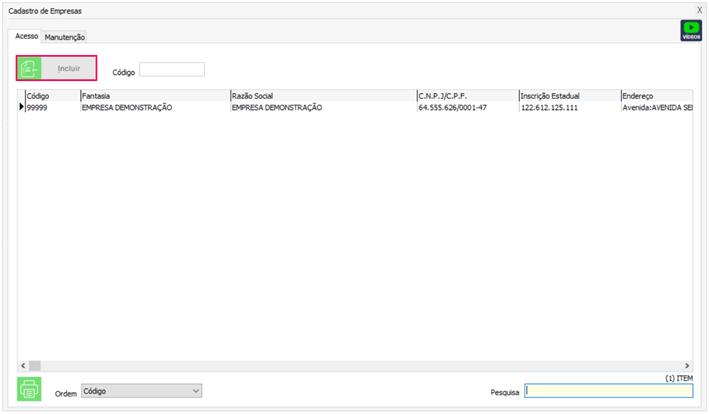Select the current row indicator arrow
This screenshot has width=709, height=414.
click(21, 107)
